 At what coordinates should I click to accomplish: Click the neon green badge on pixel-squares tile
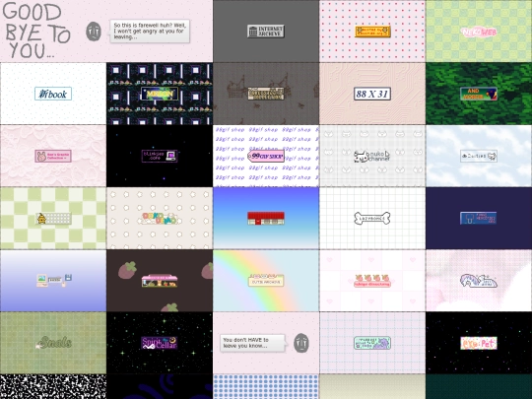(160, 94)
